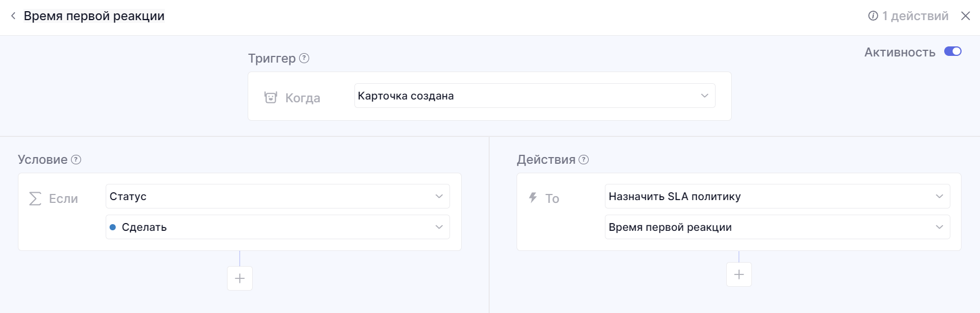This screenshot has width=980, height=313.
Task: Click the trigger icon beside Когда
Action: pos(271,98)
